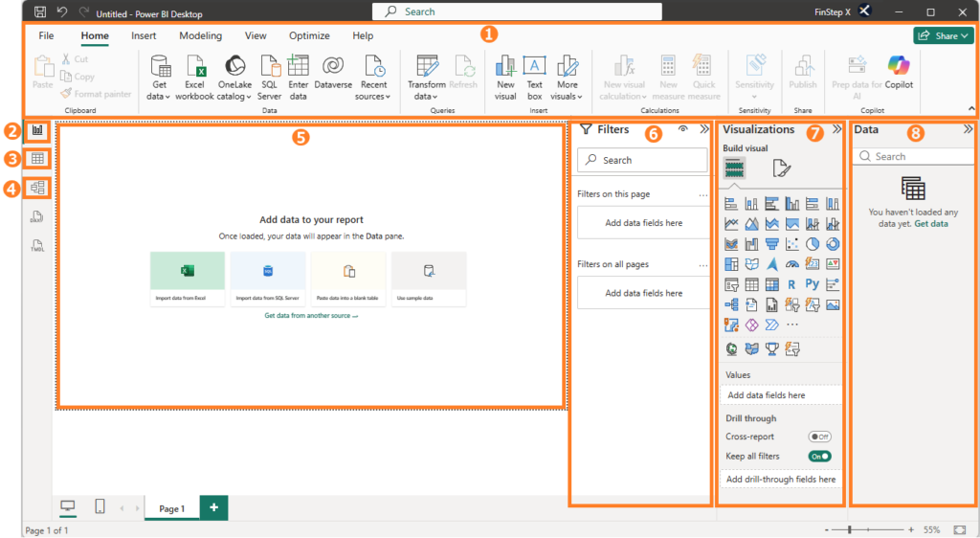980x538 pixels.
Task: Add a new page with plus button
Action: (x=213, y=507)
